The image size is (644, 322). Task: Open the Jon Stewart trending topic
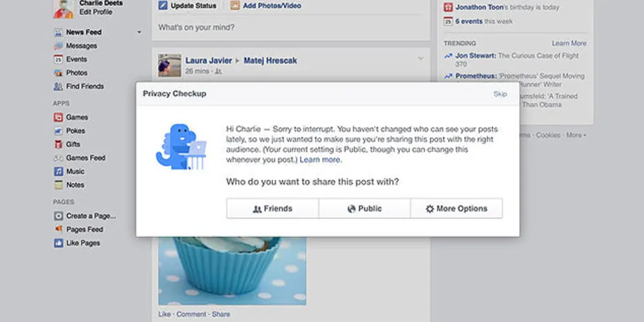pos(476,56)
